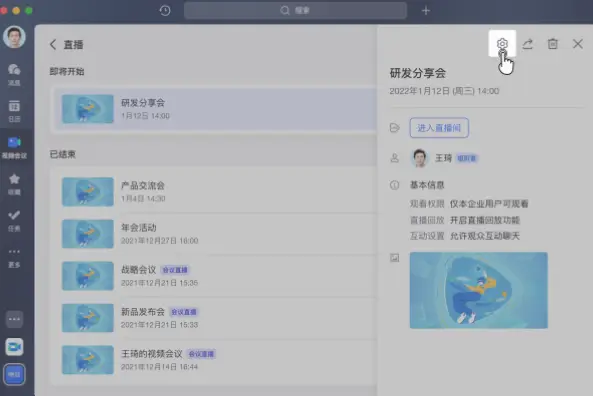Click thumbnail of 产品交流会
The image size is (593, 396).
pos(88,192)
